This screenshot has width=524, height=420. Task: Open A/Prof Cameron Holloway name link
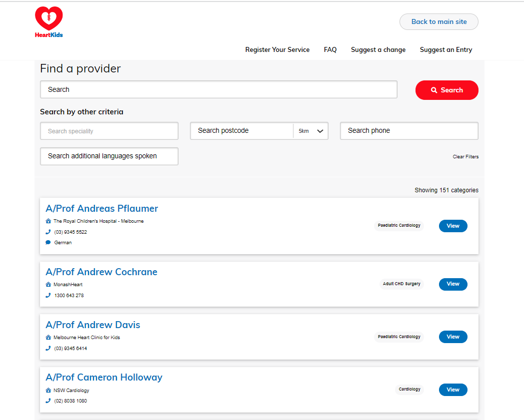pos(104,378)
